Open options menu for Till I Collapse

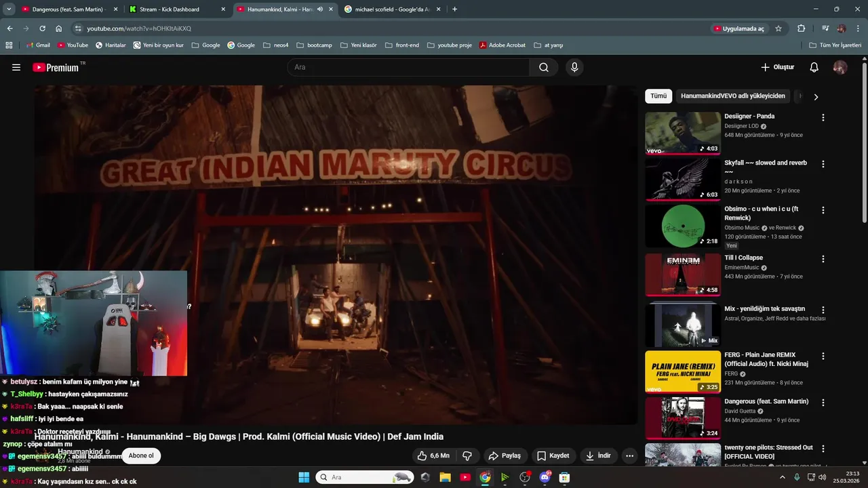pyautogui.click(x=823, y=259)
